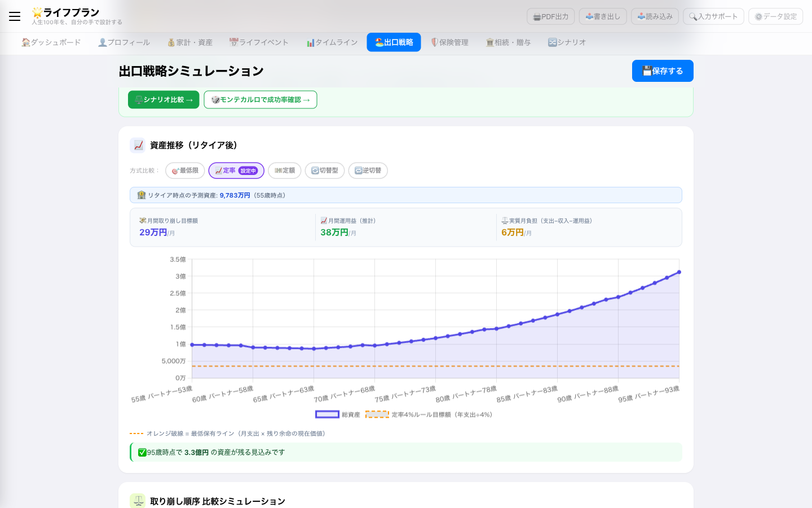Select the 逆切替 comparison option
This screenshot has width=812, height=508.
point(368,170)
